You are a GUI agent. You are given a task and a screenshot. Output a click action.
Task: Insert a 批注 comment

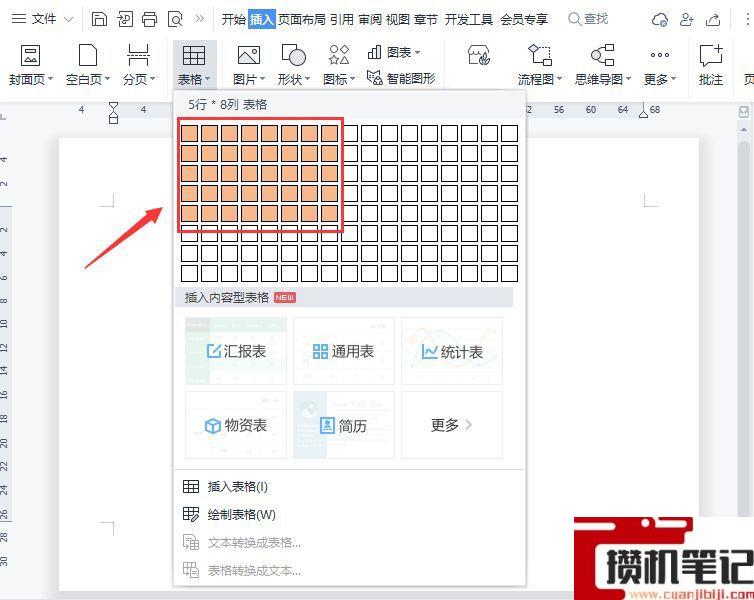711,65
